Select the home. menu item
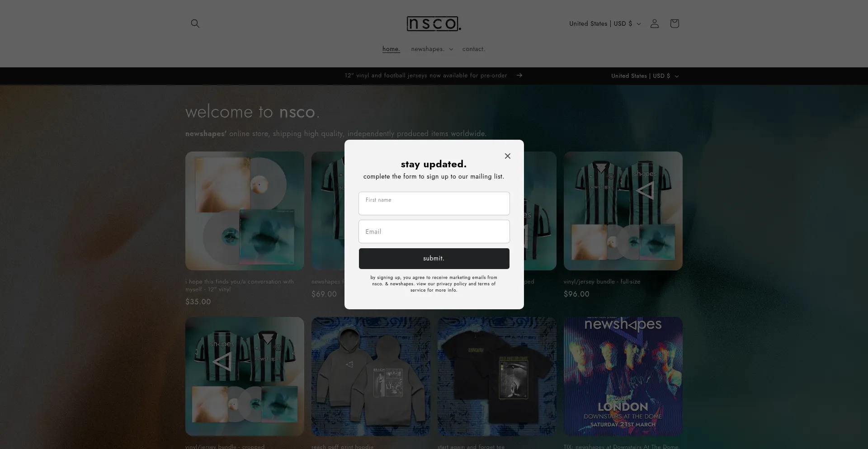The height and width of the screenshot is (449, 868). (391, 49)
